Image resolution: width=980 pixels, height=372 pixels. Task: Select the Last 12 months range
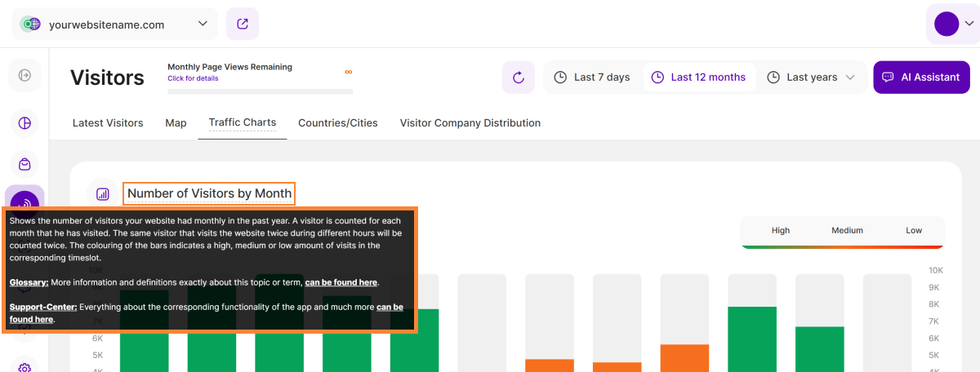click(698, 77)
